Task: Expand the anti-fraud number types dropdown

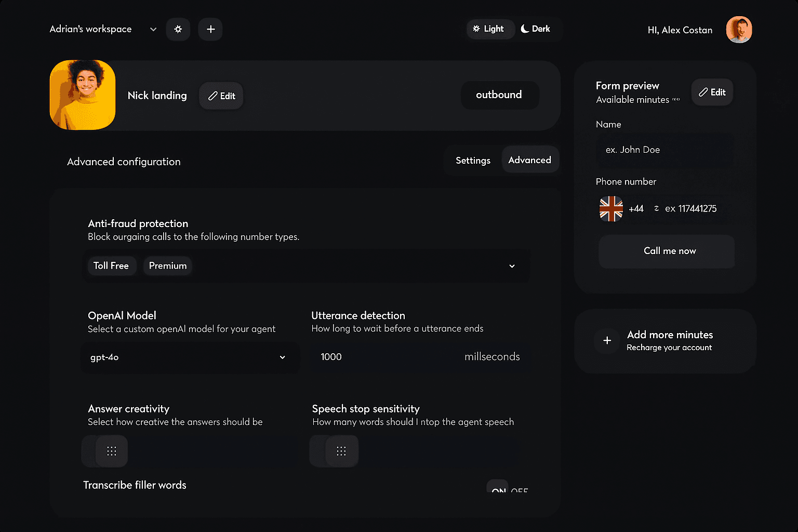Action: [x=512, y=265]
